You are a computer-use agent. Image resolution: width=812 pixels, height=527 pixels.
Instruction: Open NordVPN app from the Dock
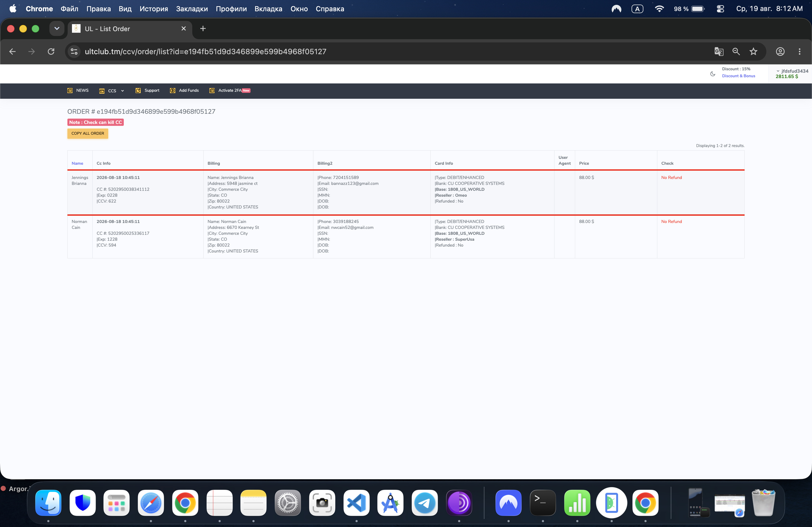(x=508, y=503)
